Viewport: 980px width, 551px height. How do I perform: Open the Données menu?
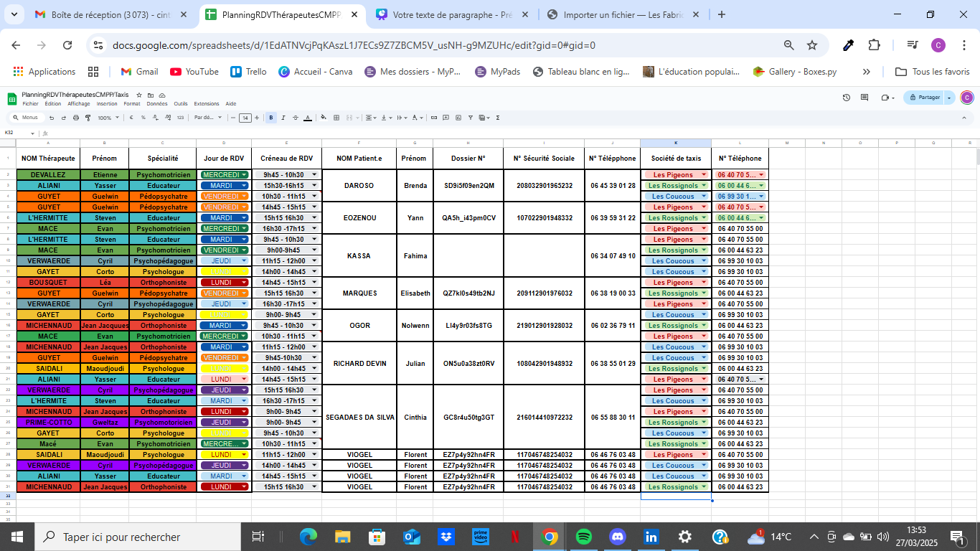(x=156, y=104)
